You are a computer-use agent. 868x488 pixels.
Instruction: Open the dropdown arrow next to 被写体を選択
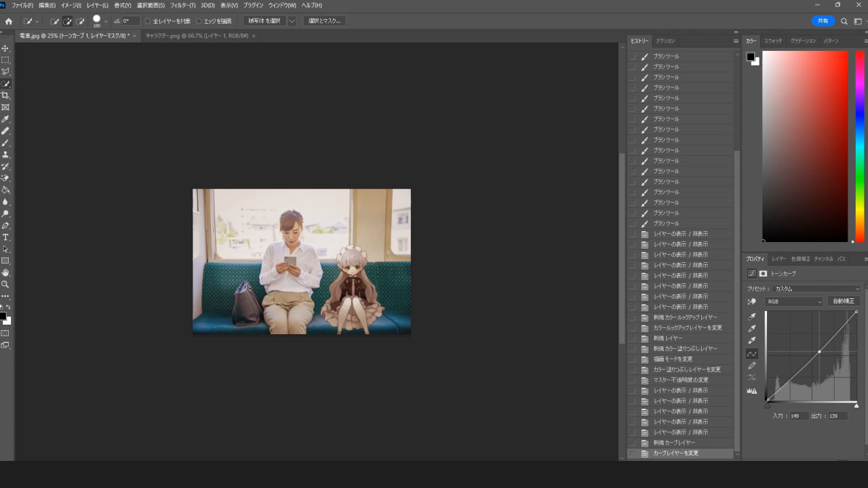point(292,21)
